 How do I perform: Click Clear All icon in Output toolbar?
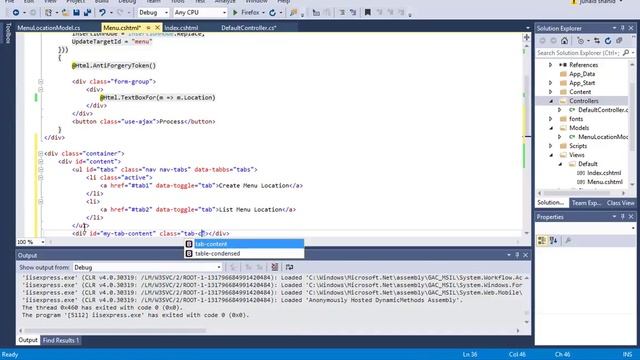275,267
